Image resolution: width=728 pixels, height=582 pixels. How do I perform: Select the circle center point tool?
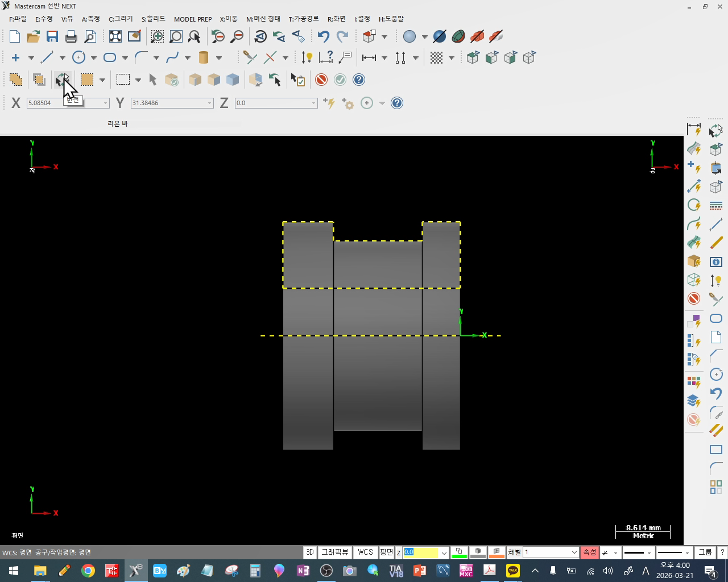78,57
